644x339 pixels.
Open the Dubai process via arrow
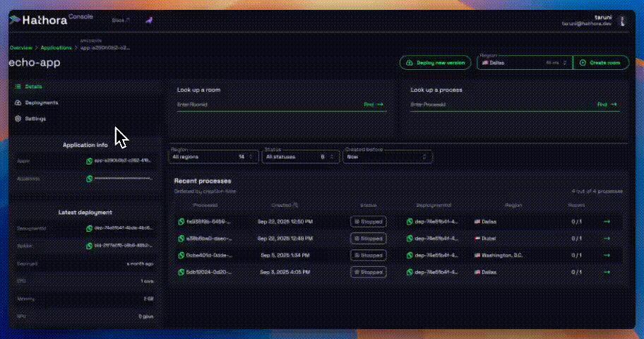(x=607, y=239)
